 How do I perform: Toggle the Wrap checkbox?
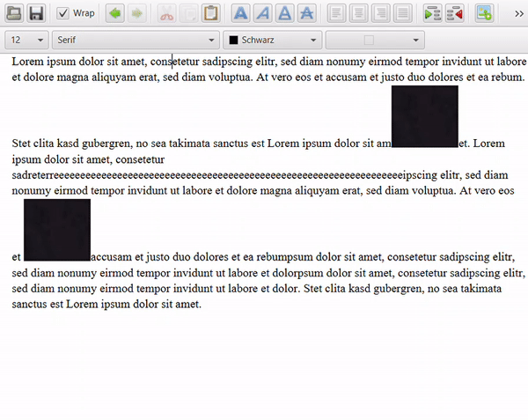(62, 13)
